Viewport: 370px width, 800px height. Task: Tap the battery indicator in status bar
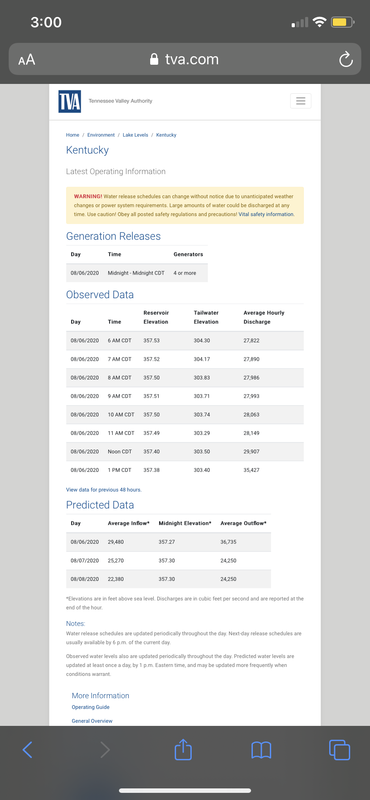tap(342, 22)
